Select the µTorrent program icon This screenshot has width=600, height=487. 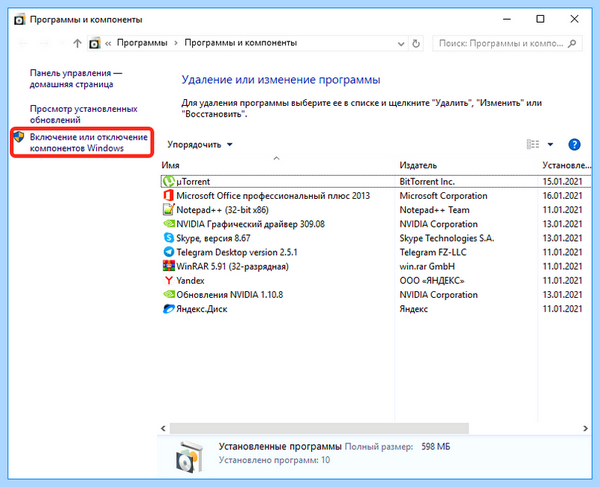(x=169, y=181)
